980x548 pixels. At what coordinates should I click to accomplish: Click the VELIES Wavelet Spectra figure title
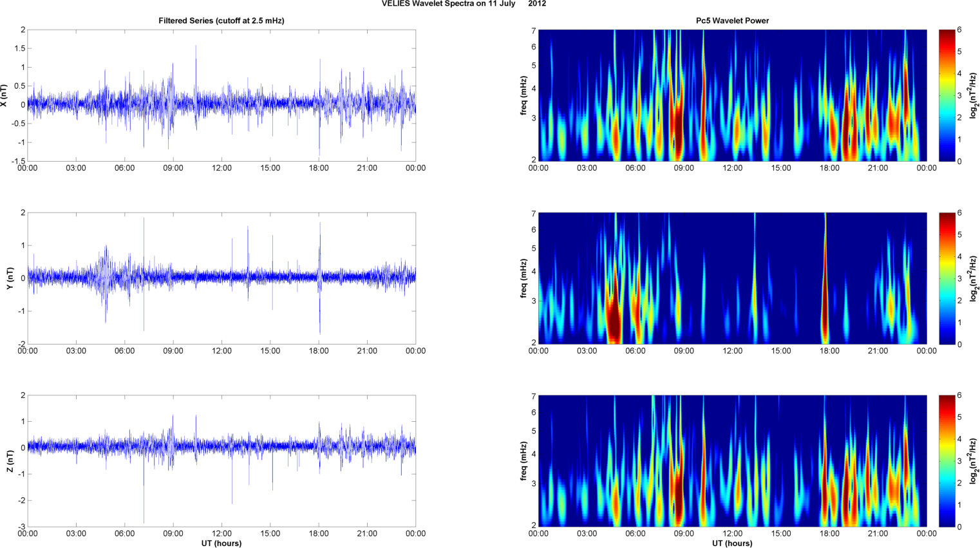464,4
